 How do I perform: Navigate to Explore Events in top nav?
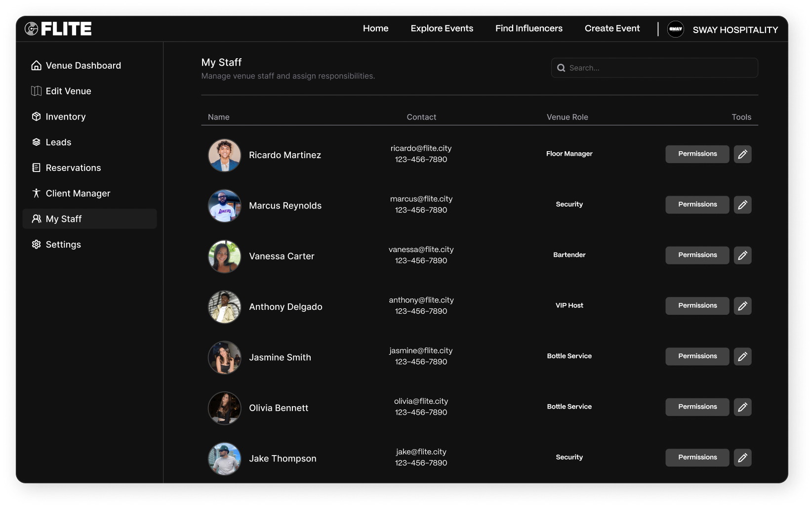pyautogui.click(x=442, y=29)
